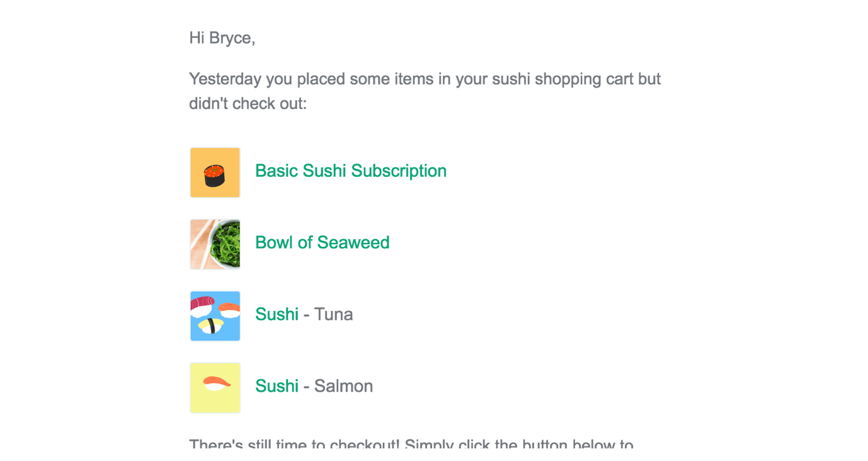Click the Salmon sushi thumbnail with yellow background

click(215, 387)
